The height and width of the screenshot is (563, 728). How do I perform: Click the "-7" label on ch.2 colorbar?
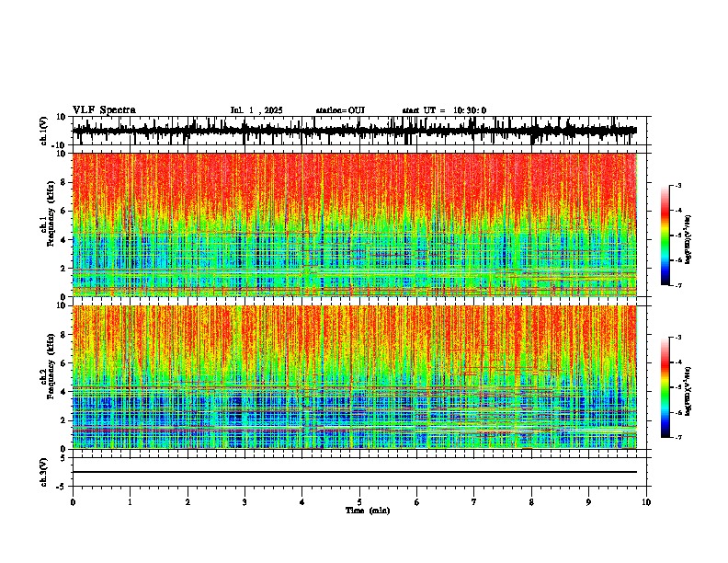tap(678, 437)
